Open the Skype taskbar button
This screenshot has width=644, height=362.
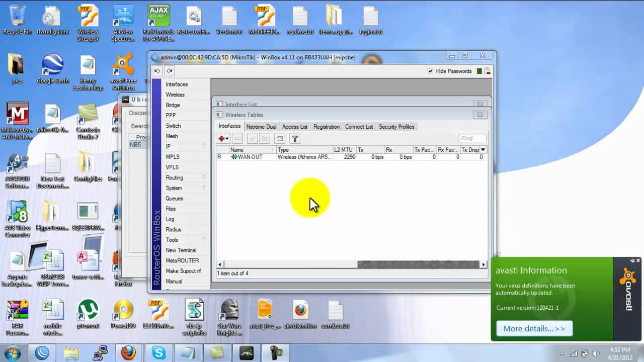coord(158,353)
